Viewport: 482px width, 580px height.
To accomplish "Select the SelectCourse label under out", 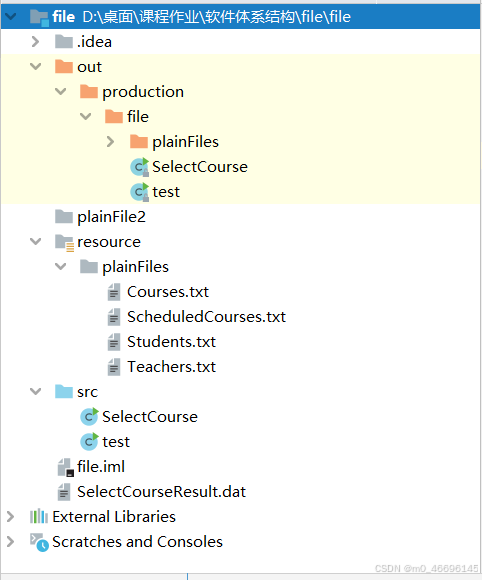I will tap(200, 167).
